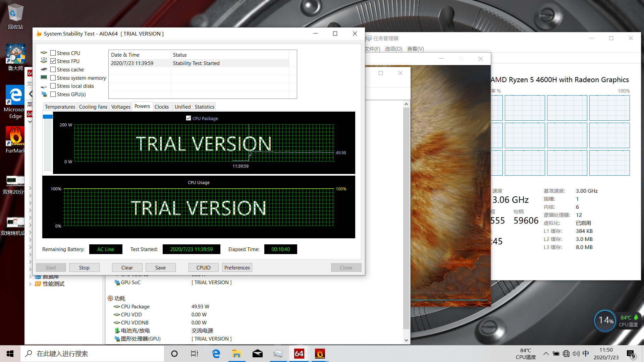Open the notification center icon
The height and width of the screenshot is (362, 644).
point(631,354)
